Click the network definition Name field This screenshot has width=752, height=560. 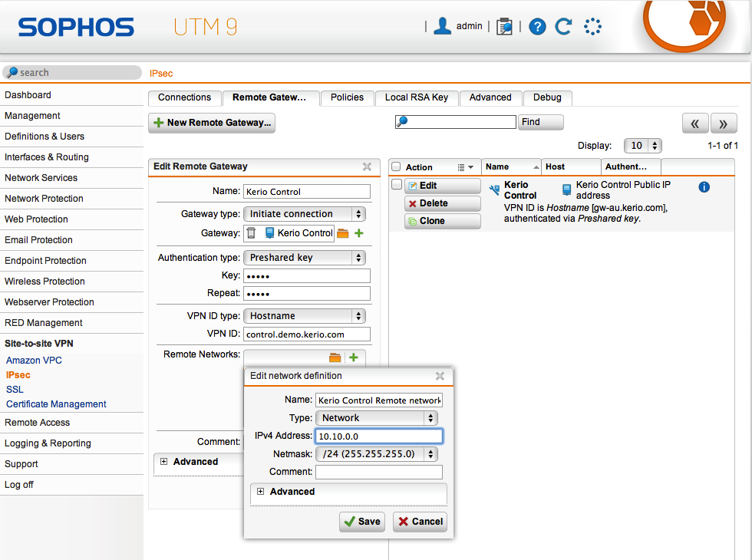point(379,400)
